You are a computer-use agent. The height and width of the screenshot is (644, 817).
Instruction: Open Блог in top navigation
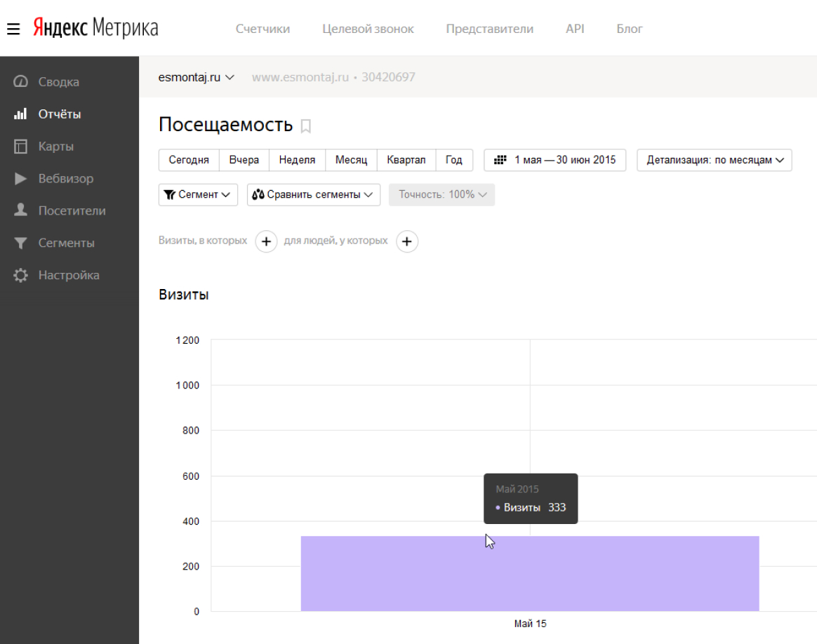[630, 29]
